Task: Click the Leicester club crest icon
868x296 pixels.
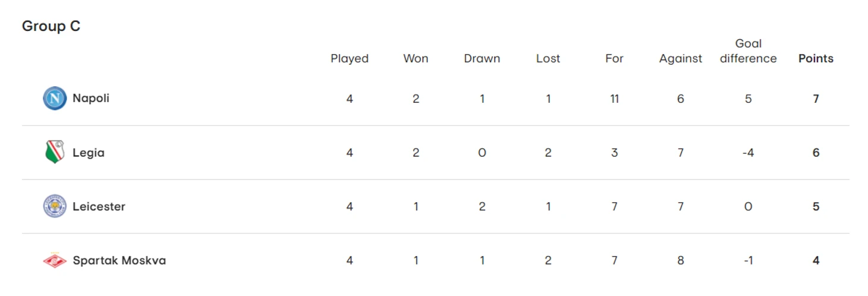Action: [55, 206]
